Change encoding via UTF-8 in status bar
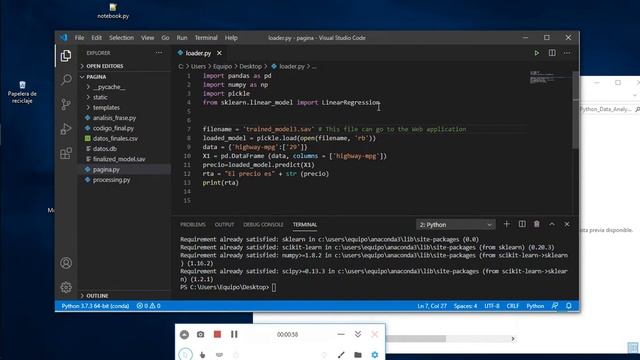The width and height of the screenshot is (640, 360). pyautogui.click(x=492, y=306)
